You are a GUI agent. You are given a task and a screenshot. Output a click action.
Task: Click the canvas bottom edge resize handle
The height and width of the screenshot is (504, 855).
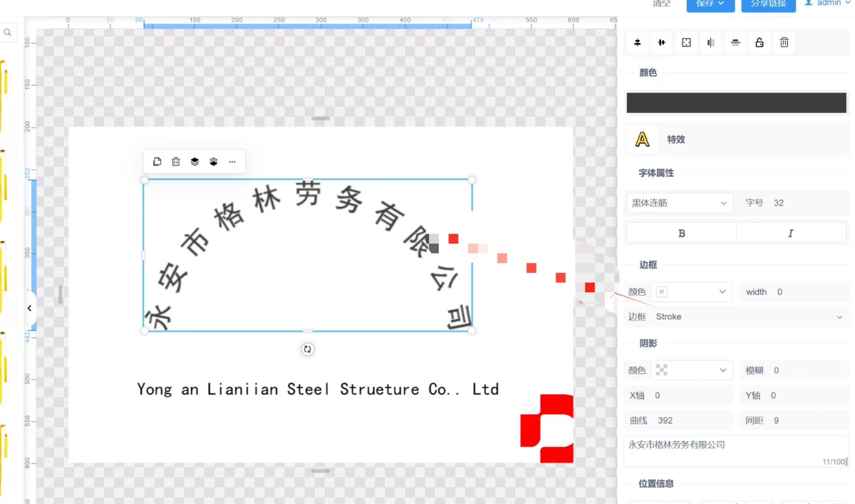(321, 471)
